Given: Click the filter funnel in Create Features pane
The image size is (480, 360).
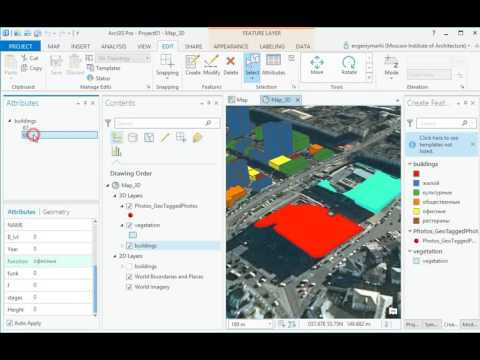Looking at the screenshot, I should pyautogui.click(x=410, y=124).
